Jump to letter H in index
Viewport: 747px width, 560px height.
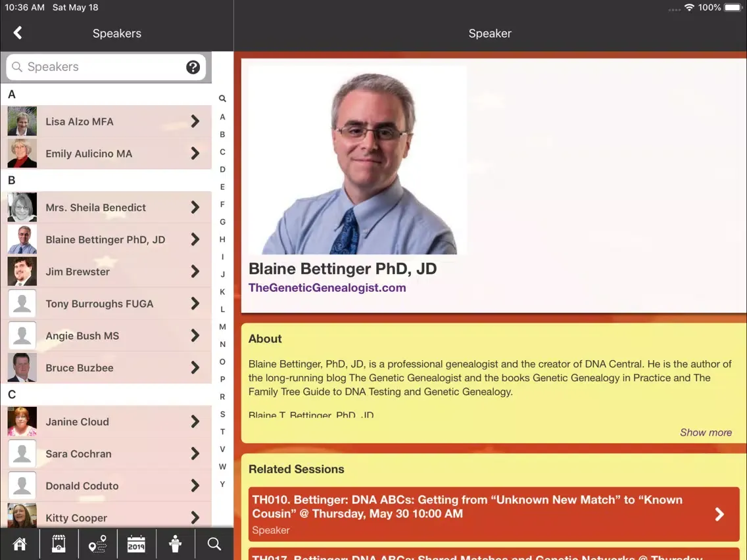click(222, 239)
